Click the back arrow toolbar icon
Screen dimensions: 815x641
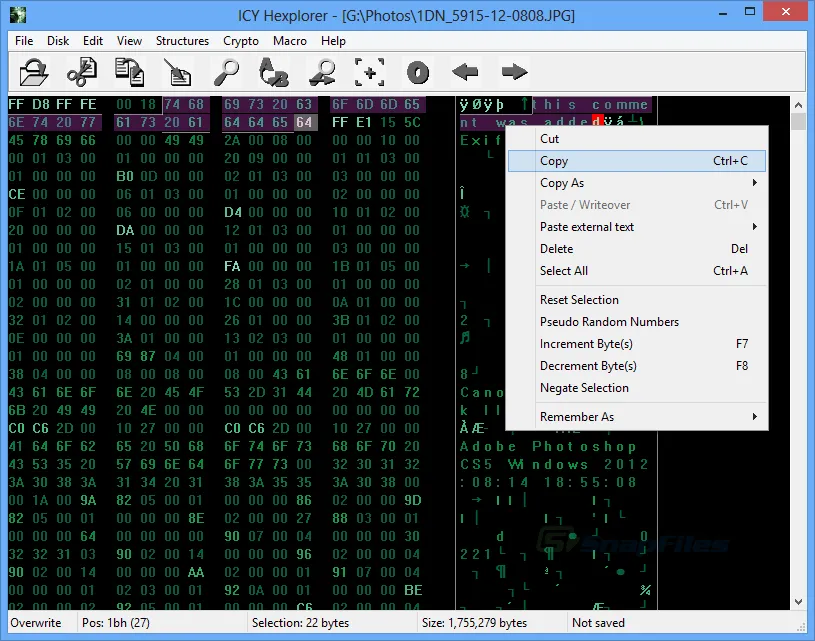pos(465,72)
